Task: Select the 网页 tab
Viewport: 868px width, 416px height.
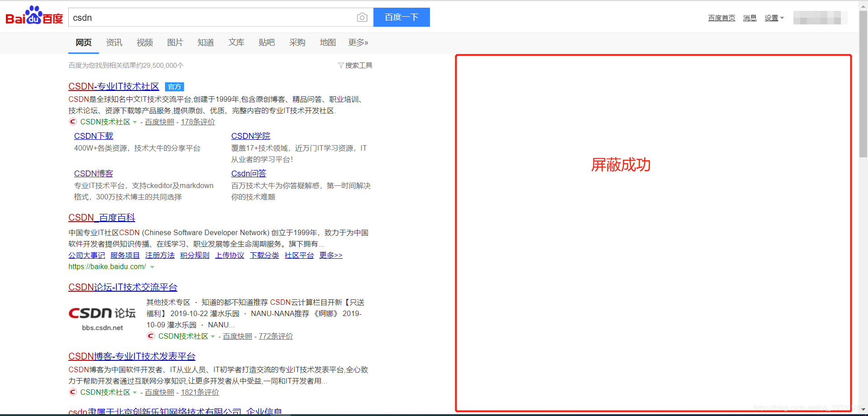Action: click(84, 43)
